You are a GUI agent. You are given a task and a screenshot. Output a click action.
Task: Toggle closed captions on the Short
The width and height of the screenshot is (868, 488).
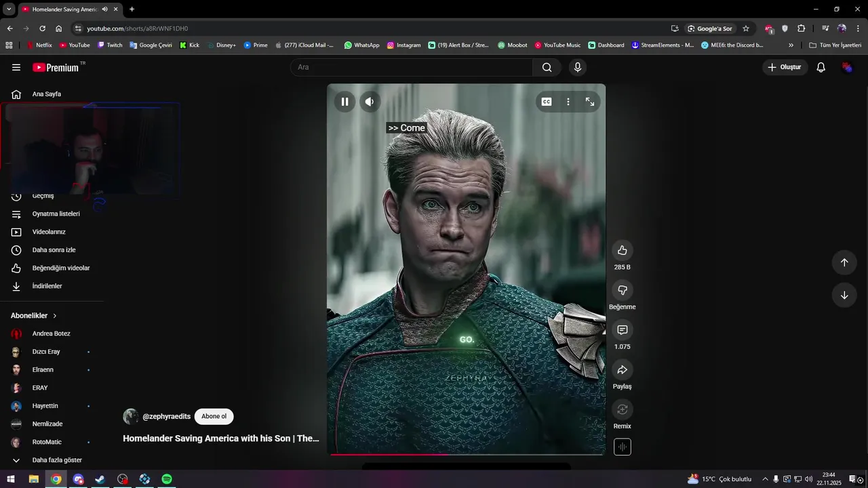pyautogui.click(x=547, y=102)
